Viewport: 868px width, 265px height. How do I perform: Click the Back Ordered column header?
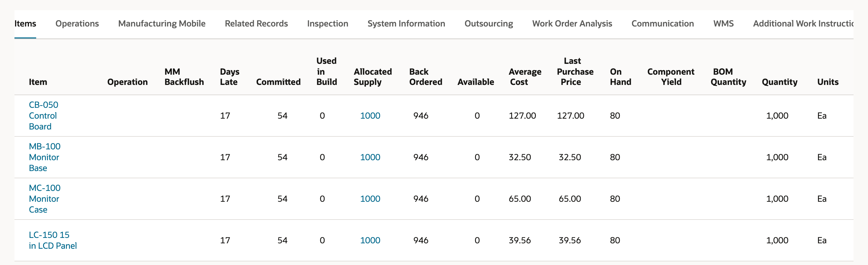point(426,77)
